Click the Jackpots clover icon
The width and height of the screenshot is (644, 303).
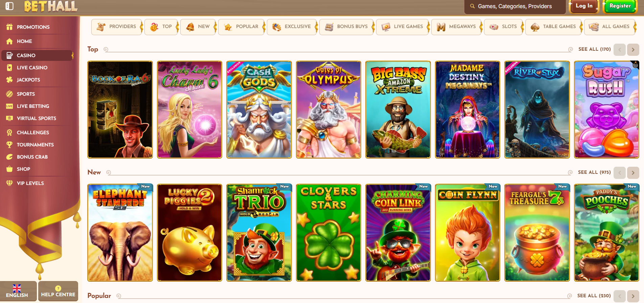tap(9, 80)
